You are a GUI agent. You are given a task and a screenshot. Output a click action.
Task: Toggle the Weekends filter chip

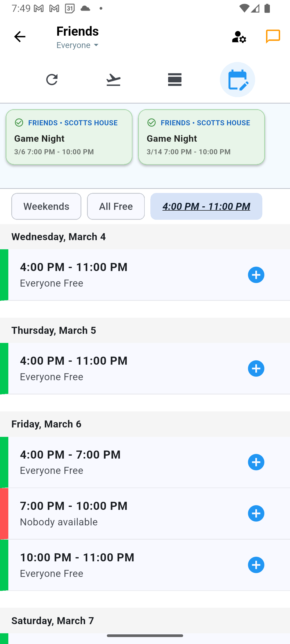[x=46, y=206]
